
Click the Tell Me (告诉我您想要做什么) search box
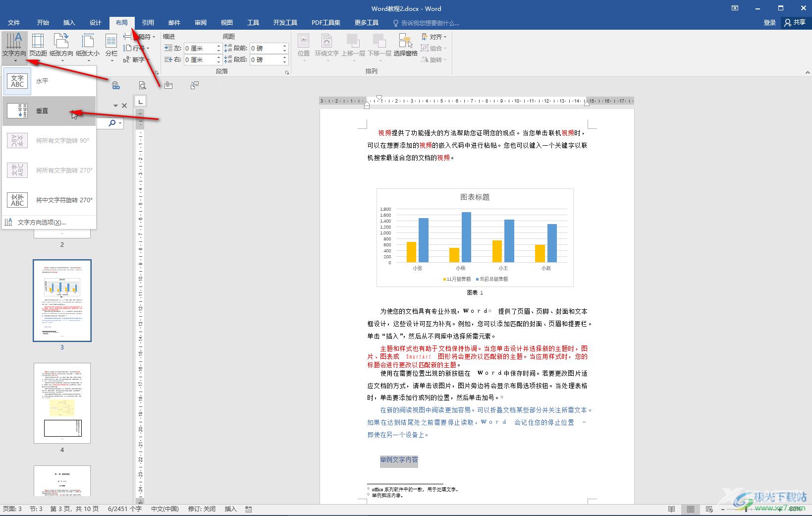tap(426, 23)
